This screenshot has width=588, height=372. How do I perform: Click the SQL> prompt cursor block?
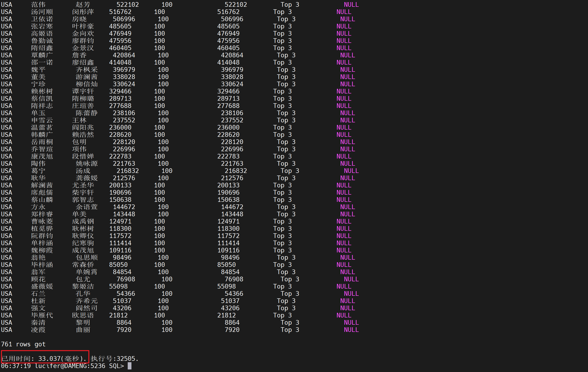coord(130,366)
